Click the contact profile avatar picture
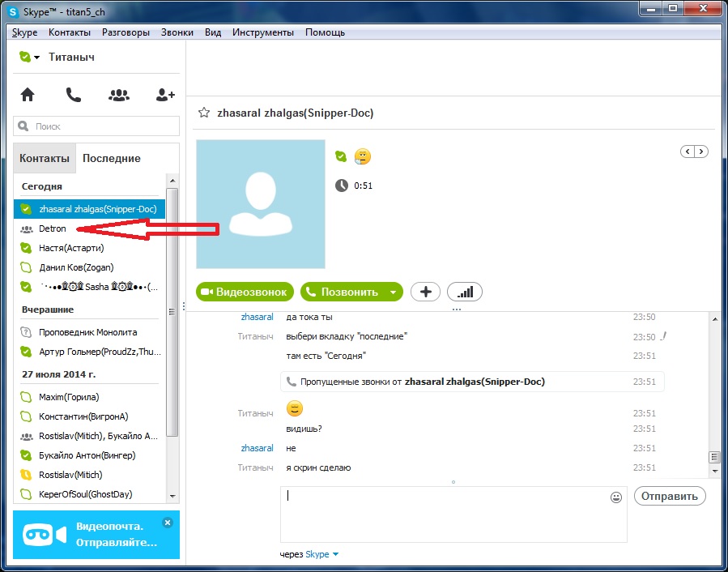Viewport: 728px width, 572px height. pos(261,204)
